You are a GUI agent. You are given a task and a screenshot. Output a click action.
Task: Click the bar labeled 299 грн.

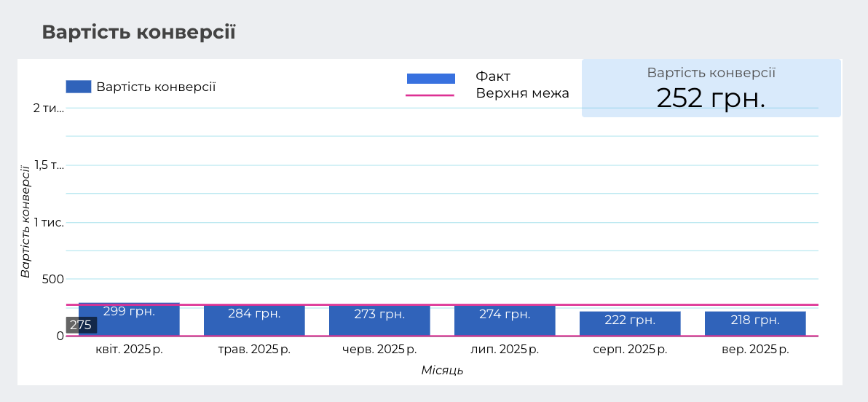[x=129, y=320]
